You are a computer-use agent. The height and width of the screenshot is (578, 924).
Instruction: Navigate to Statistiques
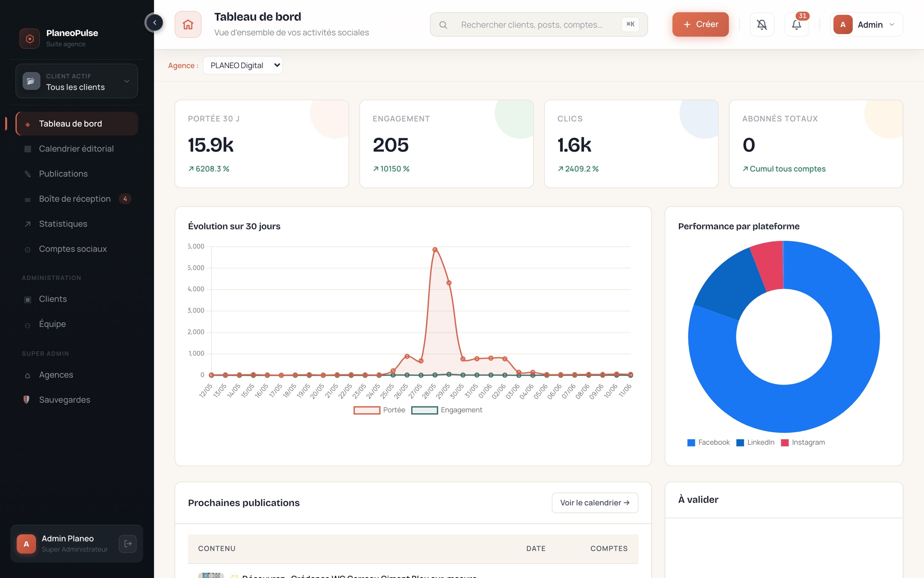point(77,224)
